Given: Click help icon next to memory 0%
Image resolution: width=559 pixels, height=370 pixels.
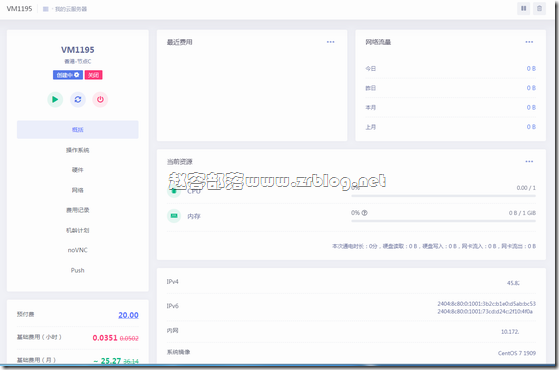Looking at the screenshot, I should 364,213.
